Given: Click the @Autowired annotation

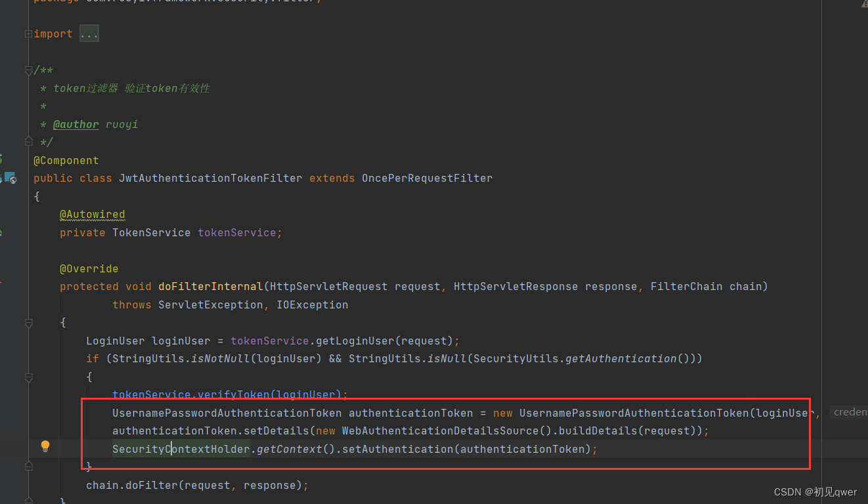Looking at the screenshot, I should [93, 215].
